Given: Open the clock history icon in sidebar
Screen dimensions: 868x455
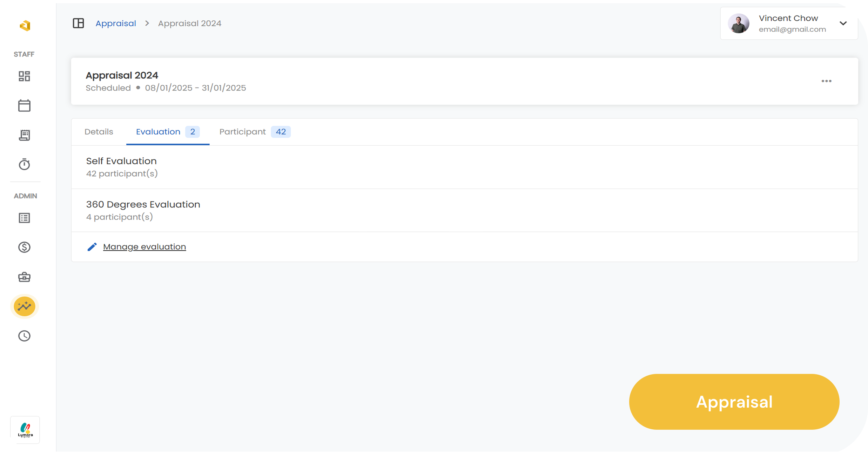Looking at the screenshot, I should click(x=24, y=336).
